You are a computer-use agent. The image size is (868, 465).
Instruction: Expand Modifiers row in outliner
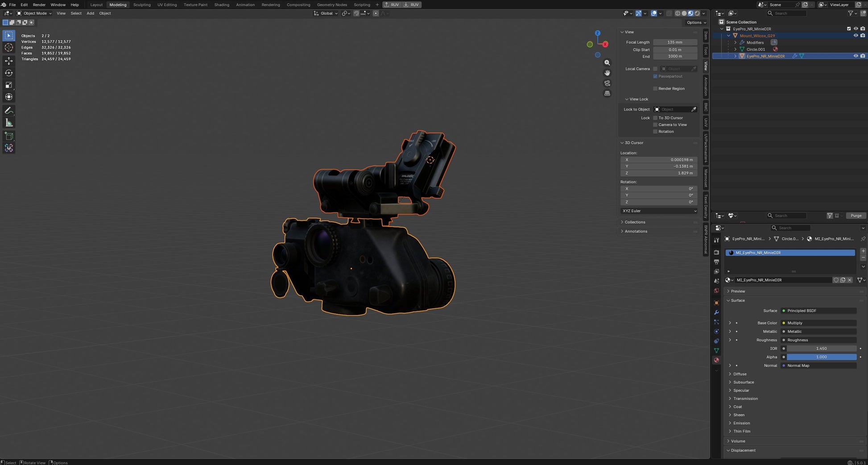736,42
